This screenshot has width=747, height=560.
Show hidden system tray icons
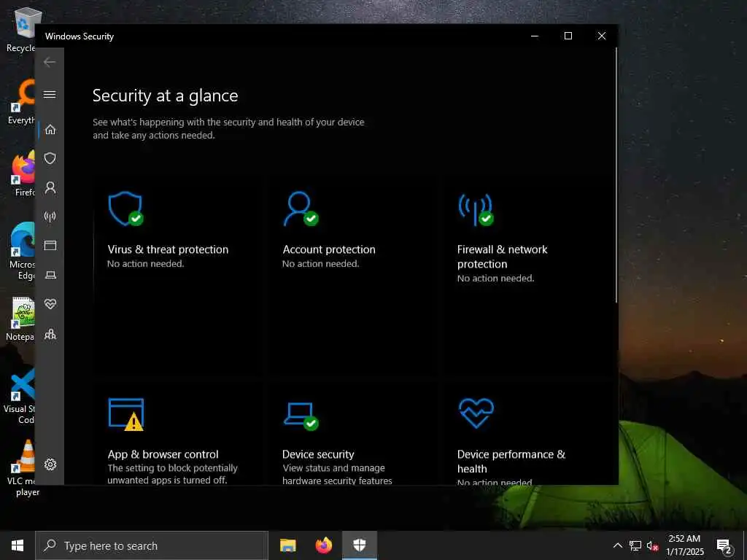tap(617, 545)
